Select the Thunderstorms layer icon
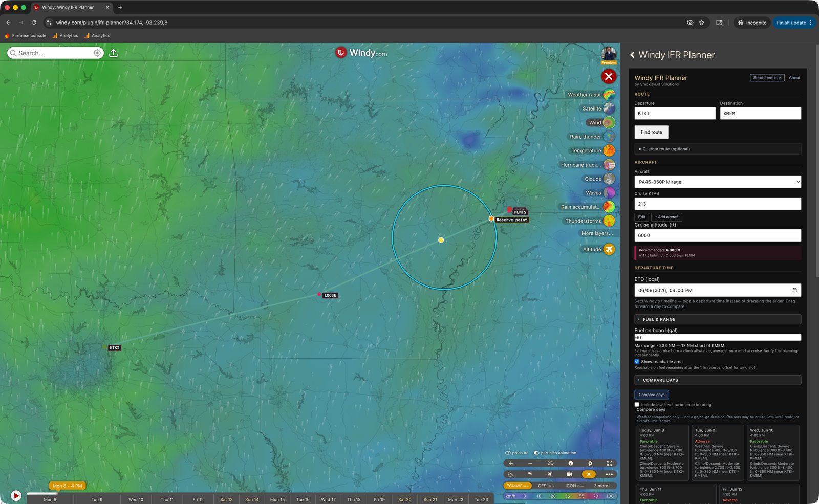819x504 pixels. coord(609,221)
